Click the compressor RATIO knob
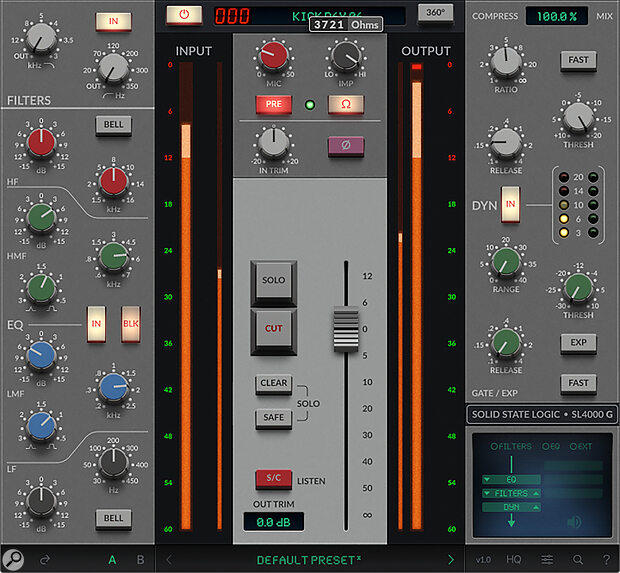Viewport: 620px width, 573px height. [x=506, y=61]
